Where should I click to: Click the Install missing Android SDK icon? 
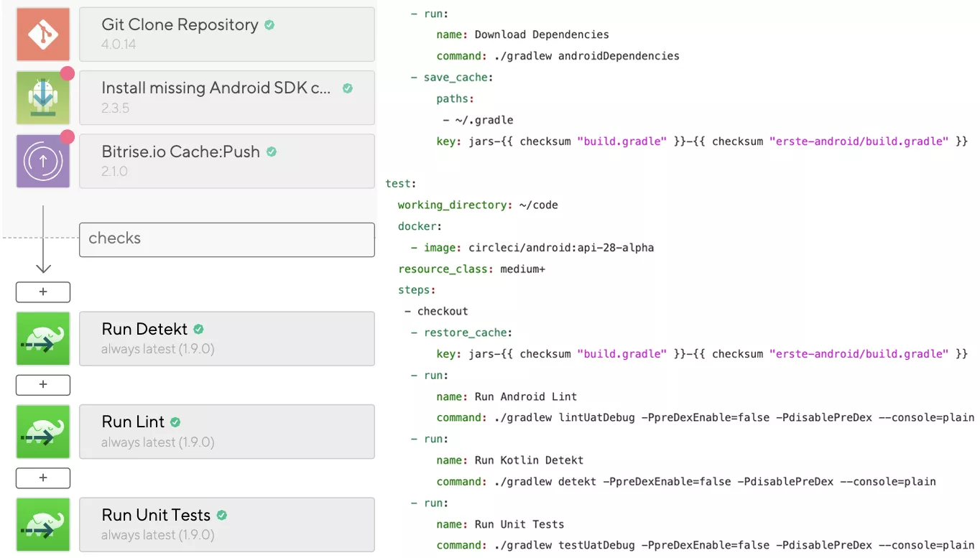click(x=43, y=98)
